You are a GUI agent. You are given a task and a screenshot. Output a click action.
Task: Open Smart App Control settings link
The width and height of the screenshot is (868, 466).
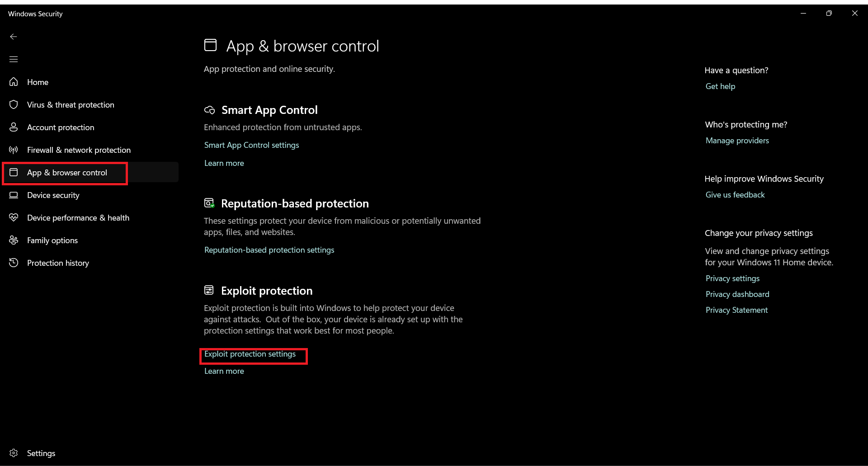[x=251, y=145]
